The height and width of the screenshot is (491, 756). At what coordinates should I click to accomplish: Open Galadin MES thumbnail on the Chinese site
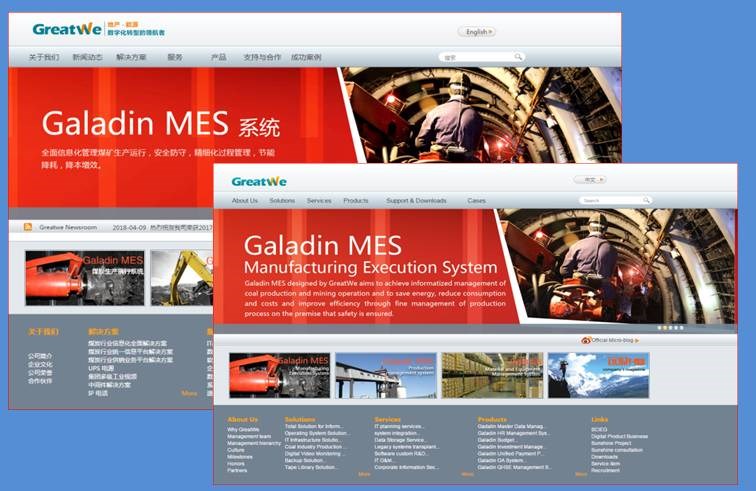[85, 278]
